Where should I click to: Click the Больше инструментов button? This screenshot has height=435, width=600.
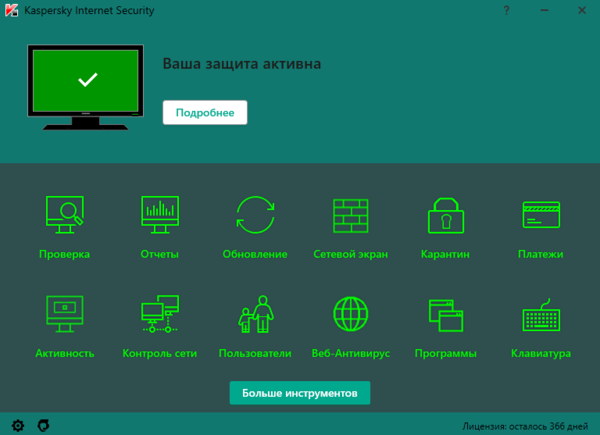[x=300, y=393]
